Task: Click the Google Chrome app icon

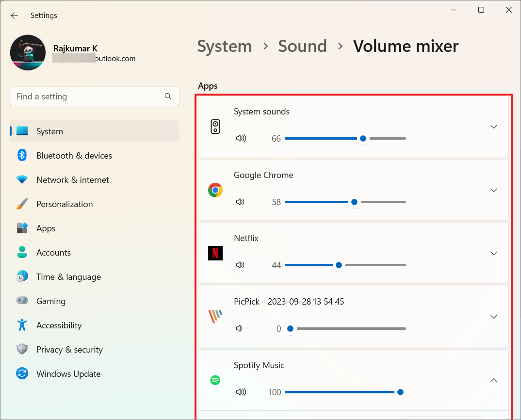Action: (215, 190)
